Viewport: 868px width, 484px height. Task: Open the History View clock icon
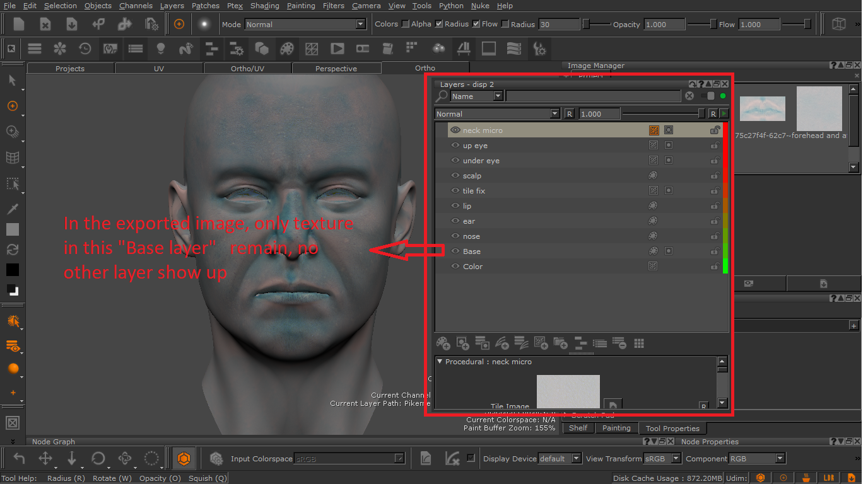click(85, 49)
